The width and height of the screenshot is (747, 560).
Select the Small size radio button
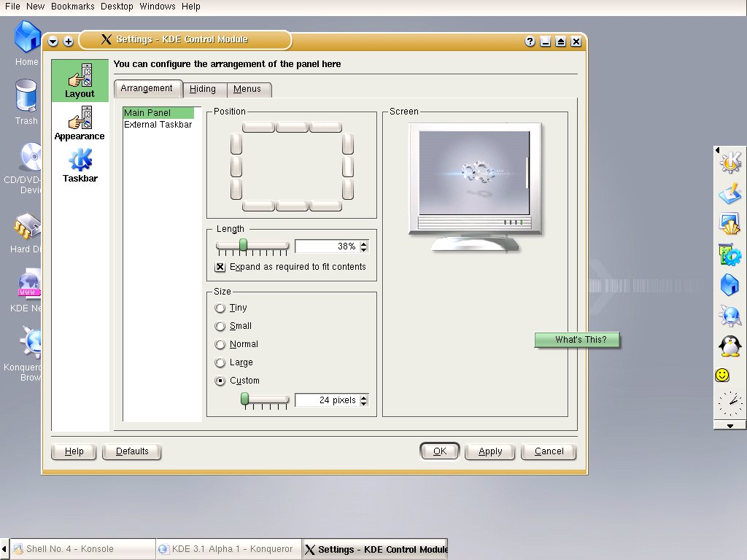(x=220, y=326)
